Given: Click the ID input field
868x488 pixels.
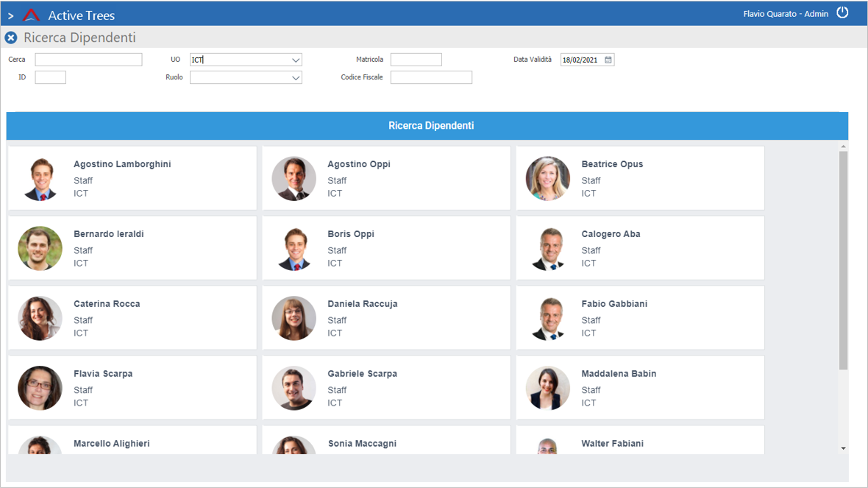Looking at the screenshot, I should pos(50,77).
